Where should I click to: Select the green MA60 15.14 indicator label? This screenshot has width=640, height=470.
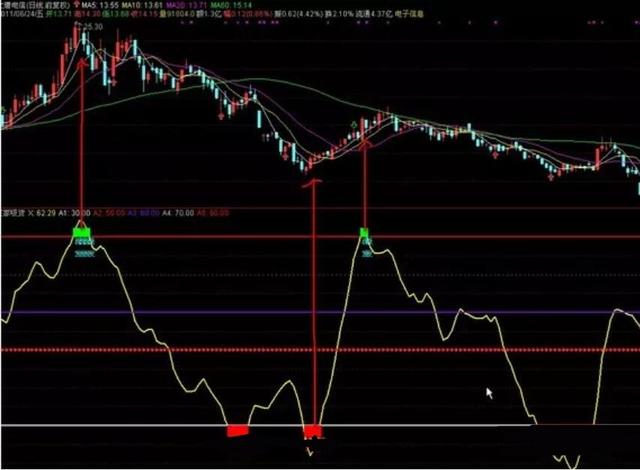coord(231,6)
